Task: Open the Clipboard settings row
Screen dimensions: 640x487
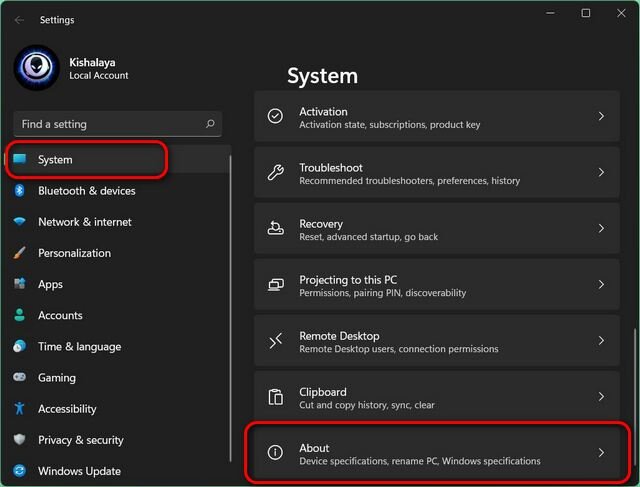Action: tap(440, 397)
